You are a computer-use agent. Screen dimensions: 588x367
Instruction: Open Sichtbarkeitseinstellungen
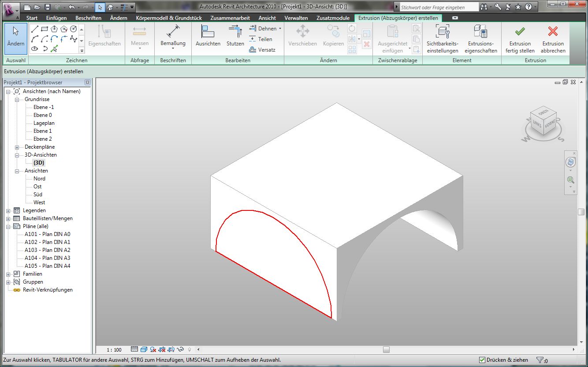tap(443, 38)
